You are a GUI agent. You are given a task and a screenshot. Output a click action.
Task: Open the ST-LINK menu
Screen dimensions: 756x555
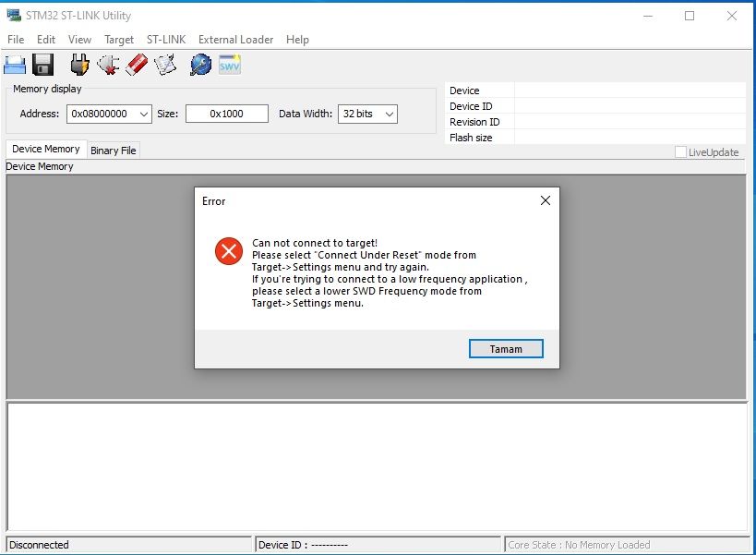click(x=166, y=40)
